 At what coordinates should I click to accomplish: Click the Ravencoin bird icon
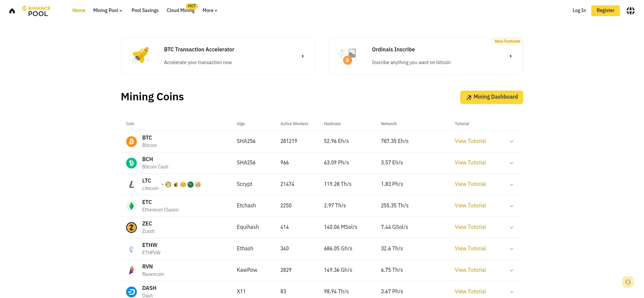[131, 270]
